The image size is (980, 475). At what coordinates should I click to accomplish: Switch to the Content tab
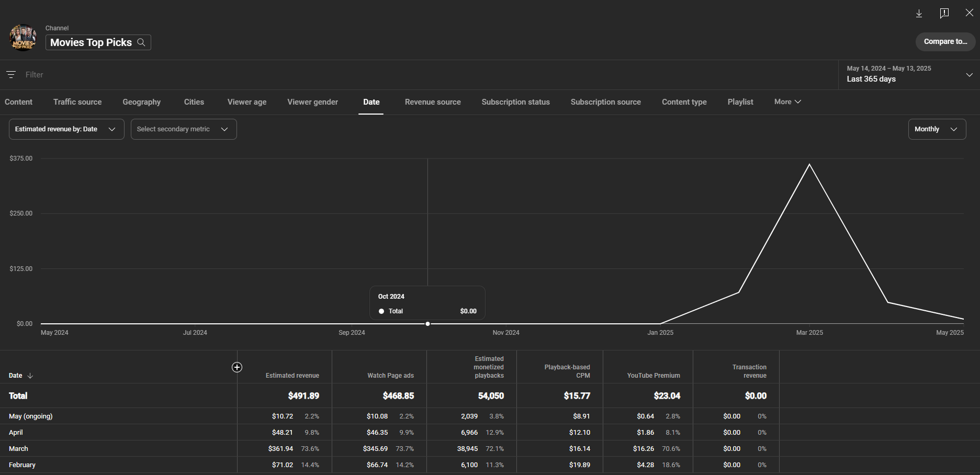(18, 102)
